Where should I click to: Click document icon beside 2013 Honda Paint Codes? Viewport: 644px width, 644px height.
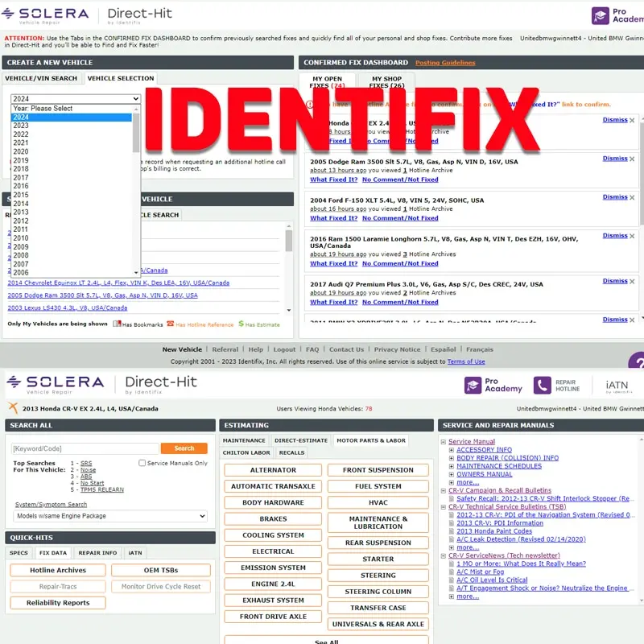(452, 531)
